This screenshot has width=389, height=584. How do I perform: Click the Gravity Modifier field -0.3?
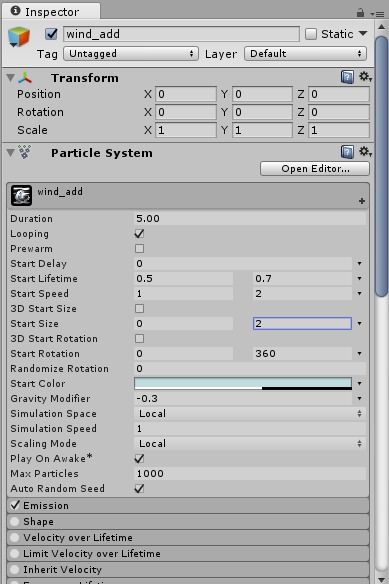pyautogui.click(x=243, y=399)
